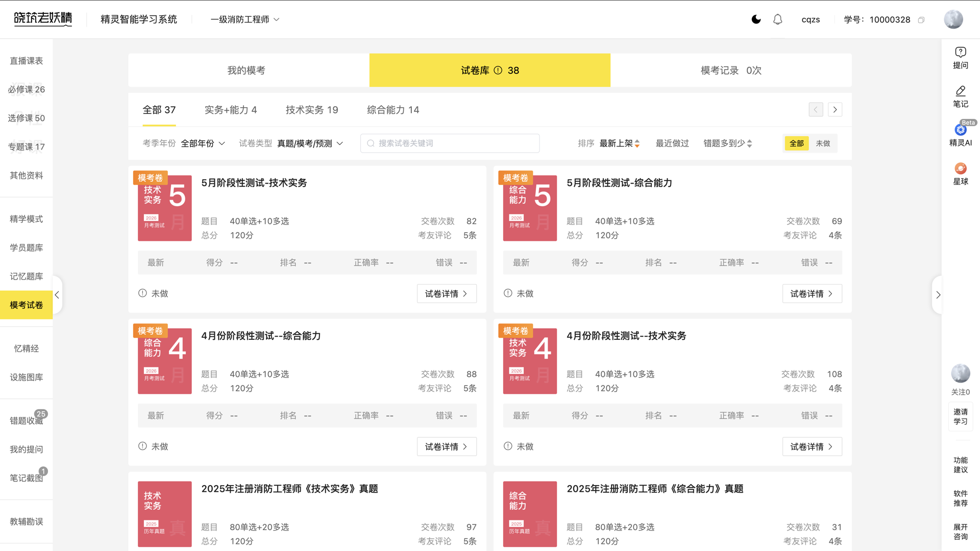980x551 pixels.
Task: Select 未做 filter toggle
Action: 823,143
